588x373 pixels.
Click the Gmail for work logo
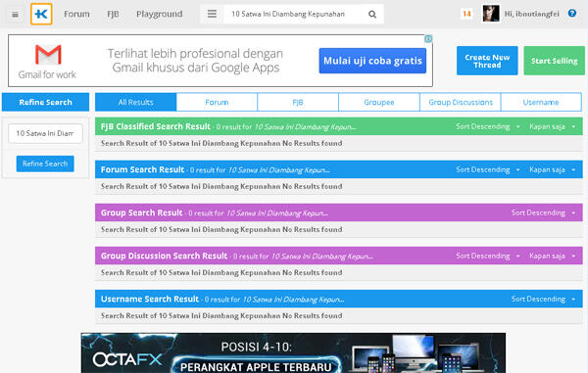coord(47,62)
